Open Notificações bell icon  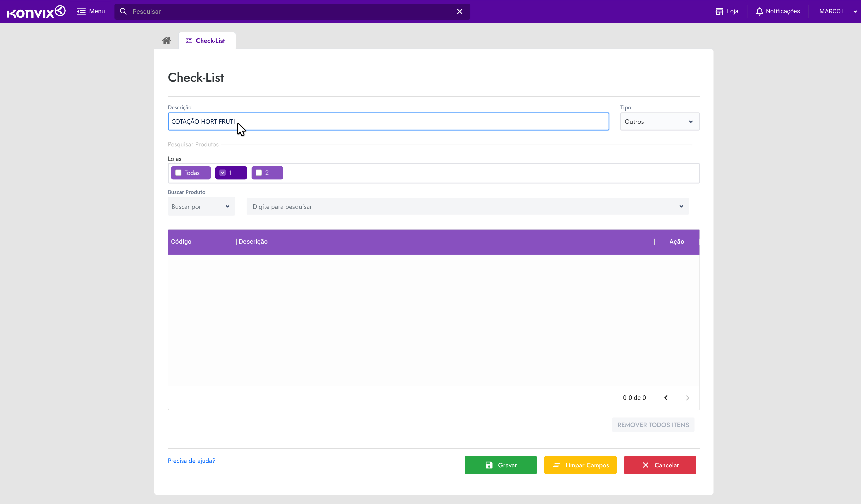pos(759,11)
